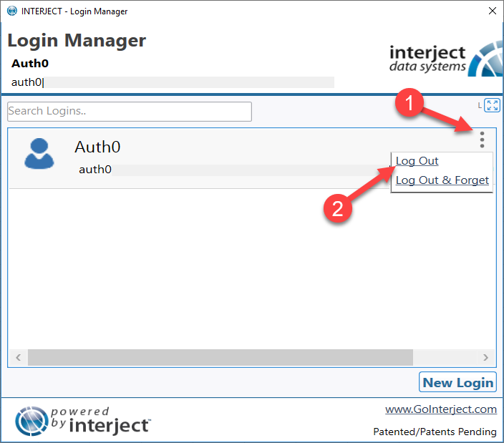
Task: Click the horizontal scrollbar thumb
Action: tap(220, 357)
